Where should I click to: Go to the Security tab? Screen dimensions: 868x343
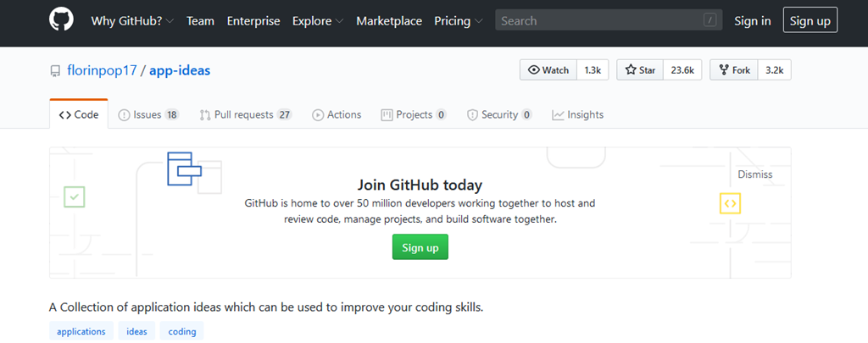click(499, 115)
